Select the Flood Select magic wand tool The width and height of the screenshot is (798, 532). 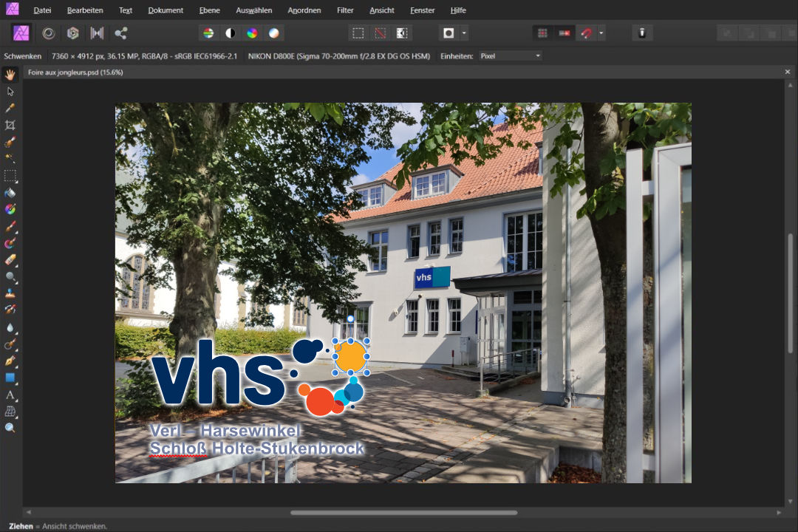click(x=10, y=159)
